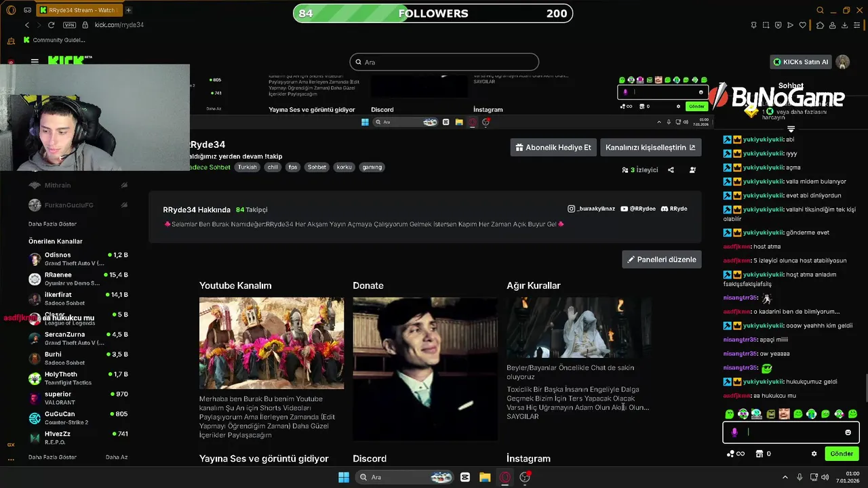Reload the Kick page
The width and height of the screenshot is (868, 488).
pos(51,25)
